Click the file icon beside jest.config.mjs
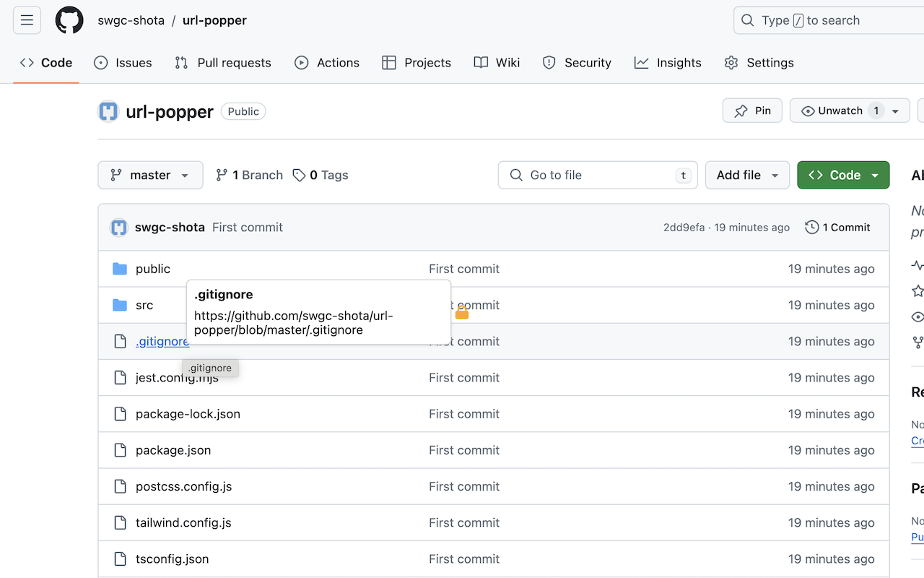This screenshot has height=578, width=924. click(121, 377)
